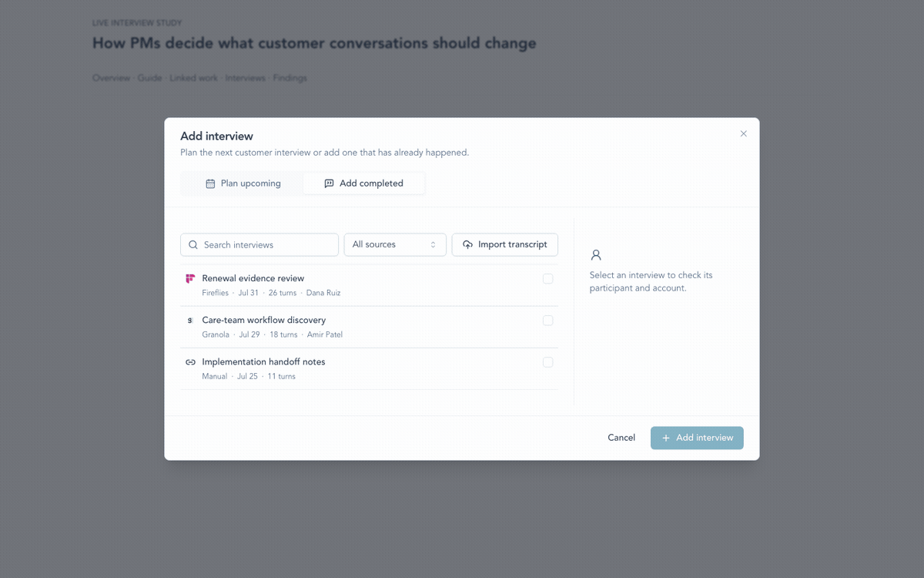Viewport: 924px width, 578px height.
Task: Click the magnifier icon in search field
Action: click(193, 245)
